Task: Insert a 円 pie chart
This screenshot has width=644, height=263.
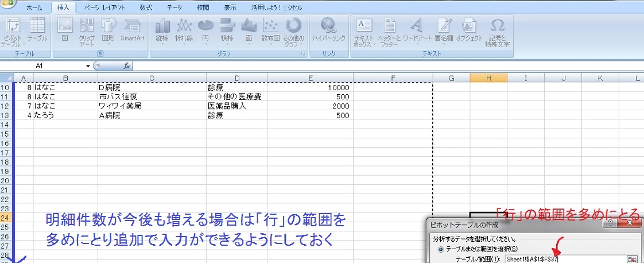Action: tap(205, 32)
